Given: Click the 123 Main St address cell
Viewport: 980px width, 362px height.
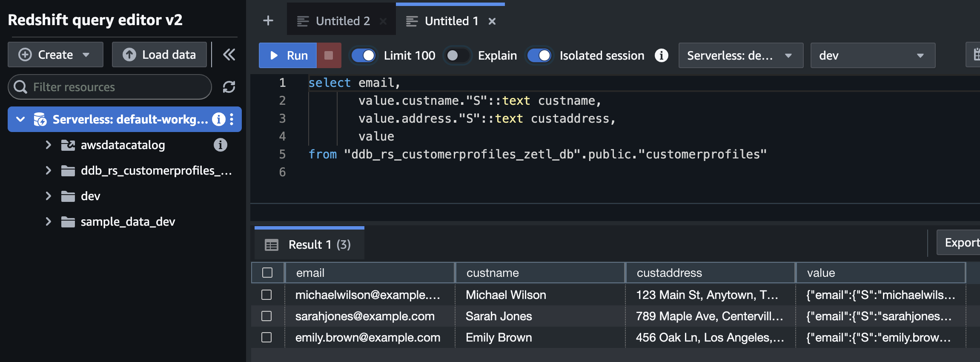Looking at the screenshot, I should [x=710, y=295].
